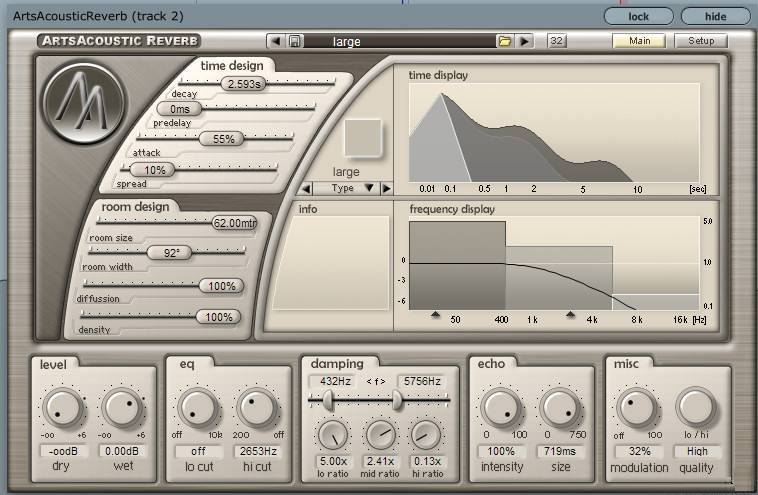
Task: Open the Type dropdown menu
Action: point(347,188)
